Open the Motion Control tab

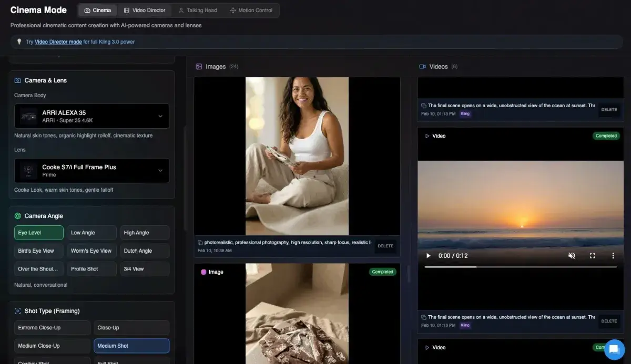(x=251, y=11)
